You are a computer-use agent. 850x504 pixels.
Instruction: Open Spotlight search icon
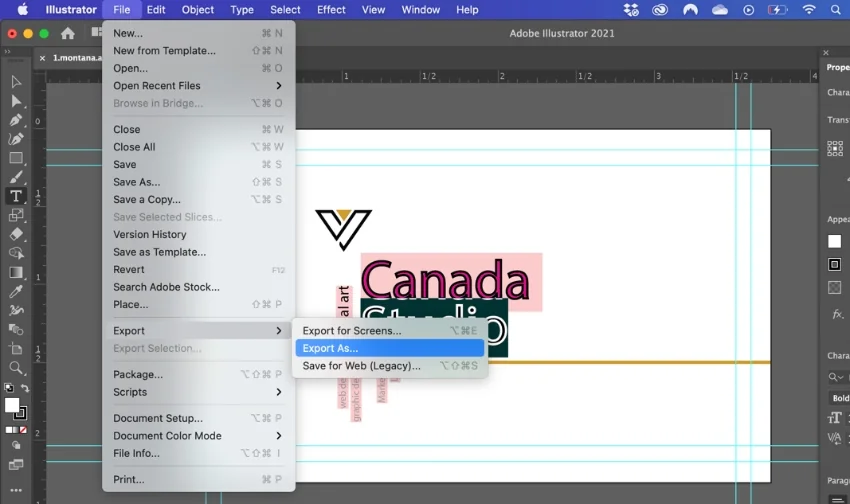[835, 10]
